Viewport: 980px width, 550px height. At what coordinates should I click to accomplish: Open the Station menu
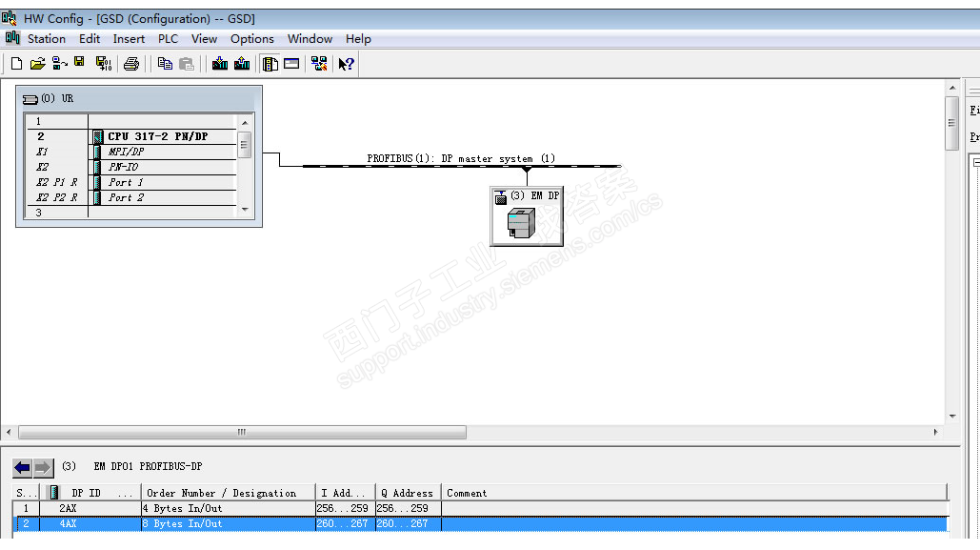tap(47, 39)
